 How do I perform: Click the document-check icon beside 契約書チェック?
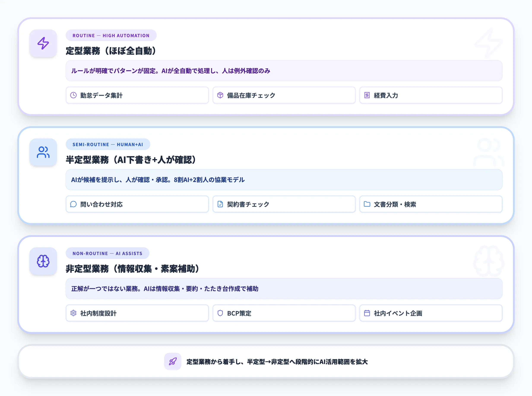(221, 204)
